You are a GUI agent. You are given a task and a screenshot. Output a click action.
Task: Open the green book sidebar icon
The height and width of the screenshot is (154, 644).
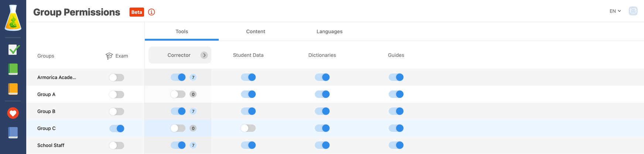click(x=13, y=69)
